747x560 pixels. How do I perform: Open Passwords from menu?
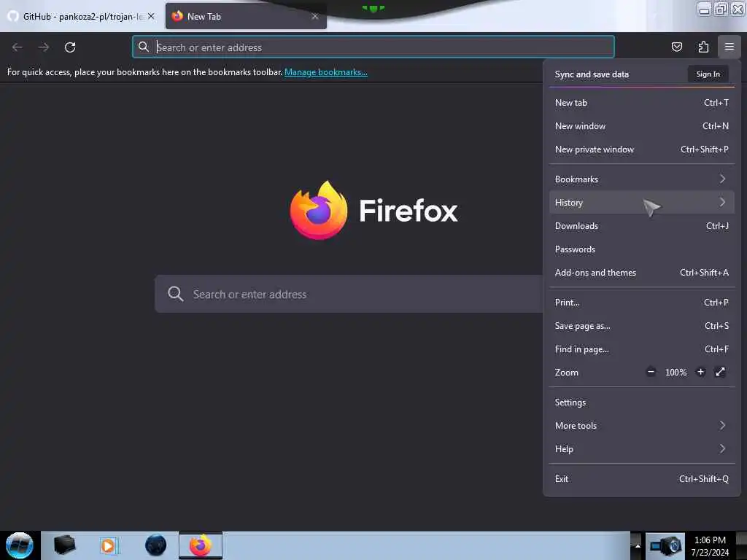click(x=641, y=249)
